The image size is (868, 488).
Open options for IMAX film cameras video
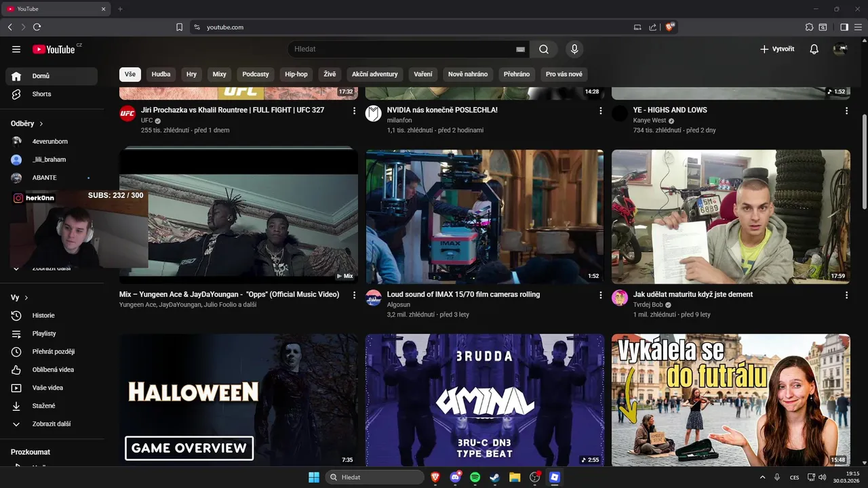(600, 295)
